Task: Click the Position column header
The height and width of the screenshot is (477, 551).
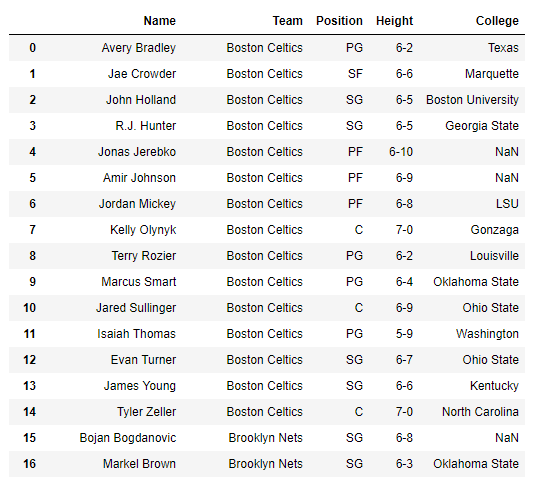Action: (x=339, y=21)
